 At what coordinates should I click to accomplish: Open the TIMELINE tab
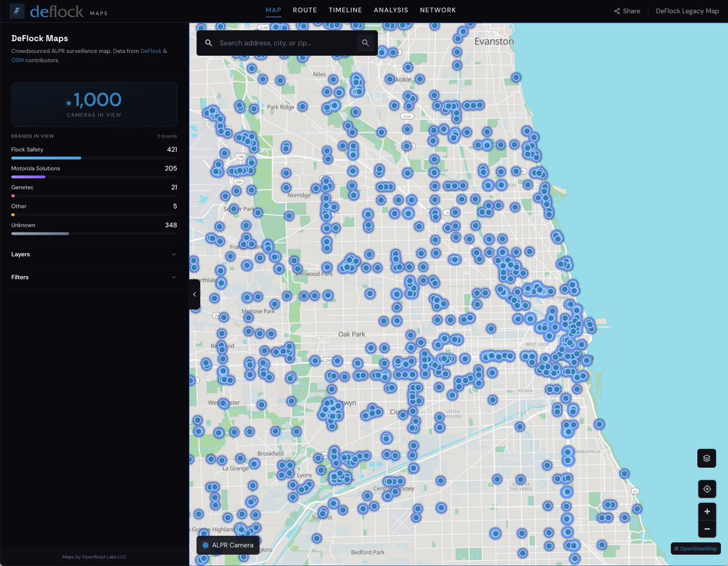point(345,10)
